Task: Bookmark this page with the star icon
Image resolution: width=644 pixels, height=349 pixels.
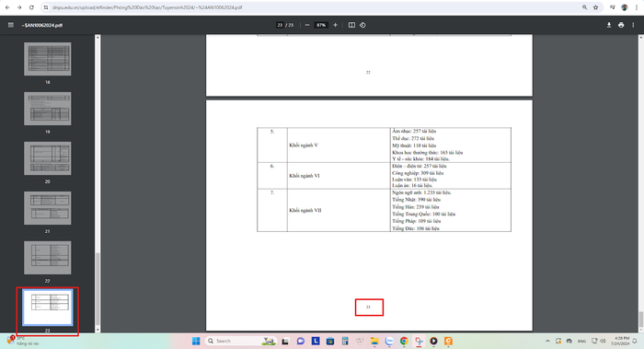Action: tap(595, 7)
